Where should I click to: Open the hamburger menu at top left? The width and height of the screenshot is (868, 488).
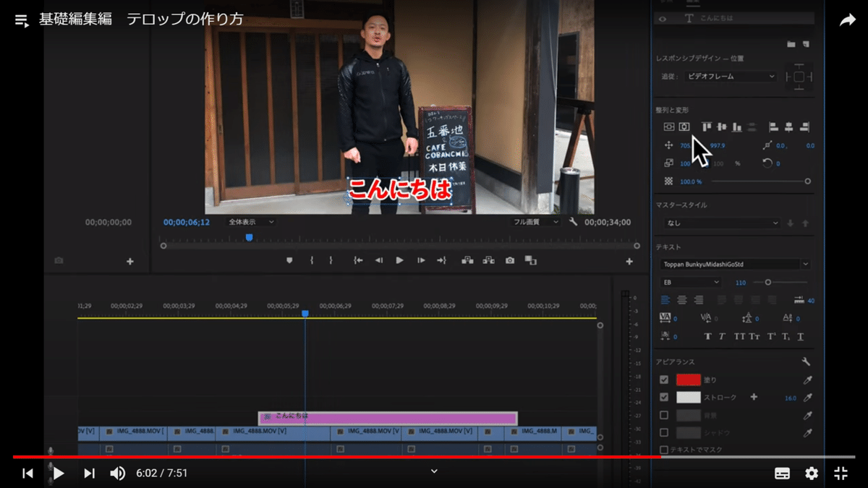pyautogui.click(x=22, y=20)
